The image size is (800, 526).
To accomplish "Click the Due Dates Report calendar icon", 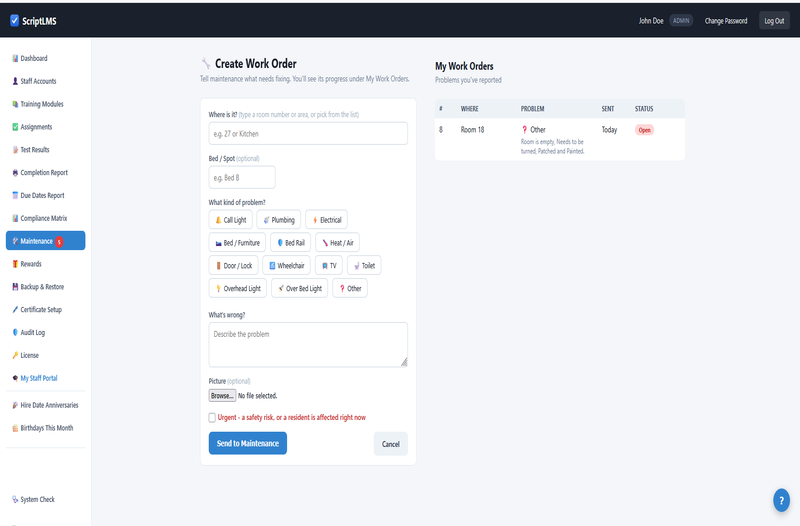I will click(15, 195).
